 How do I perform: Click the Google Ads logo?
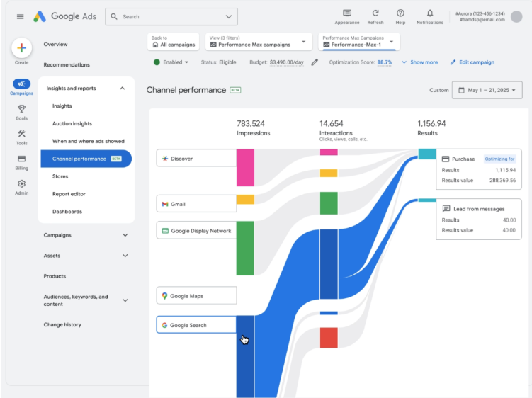click(64, 16)
